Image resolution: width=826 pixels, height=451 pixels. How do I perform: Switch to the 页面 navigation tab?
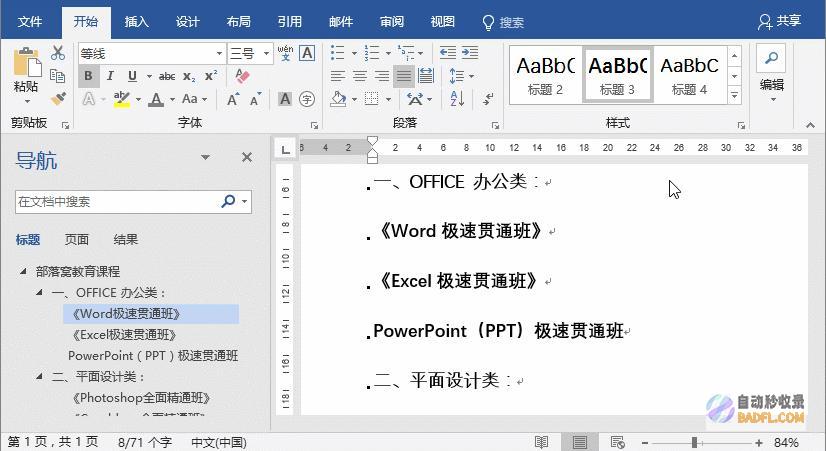(76, 240)
